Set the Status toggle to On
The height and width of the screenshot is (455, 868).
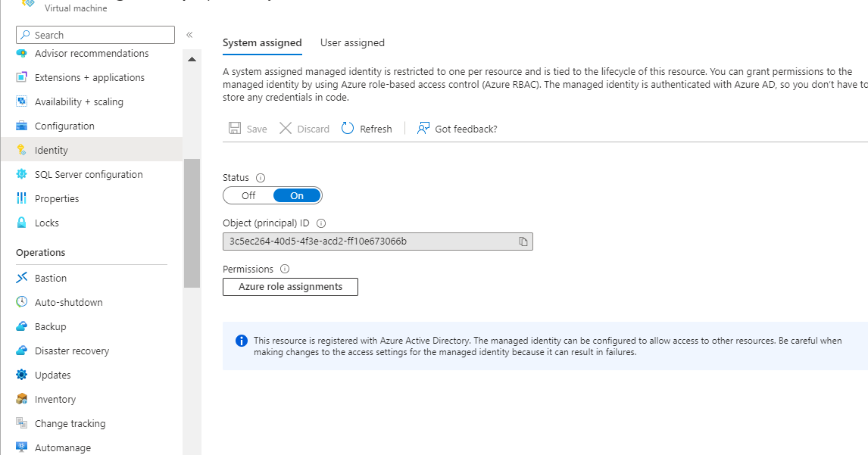297,195
